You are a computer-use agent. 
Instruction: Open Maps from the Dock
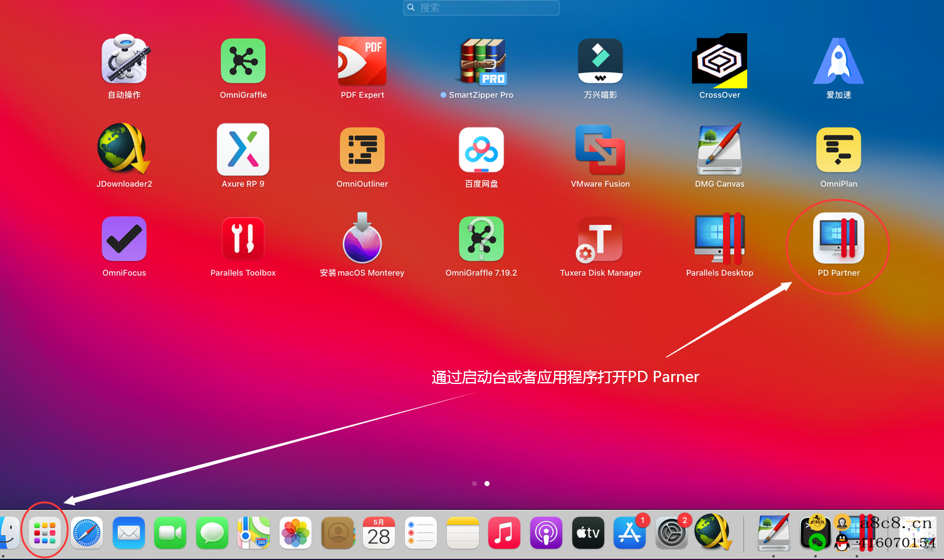[254, 533]
